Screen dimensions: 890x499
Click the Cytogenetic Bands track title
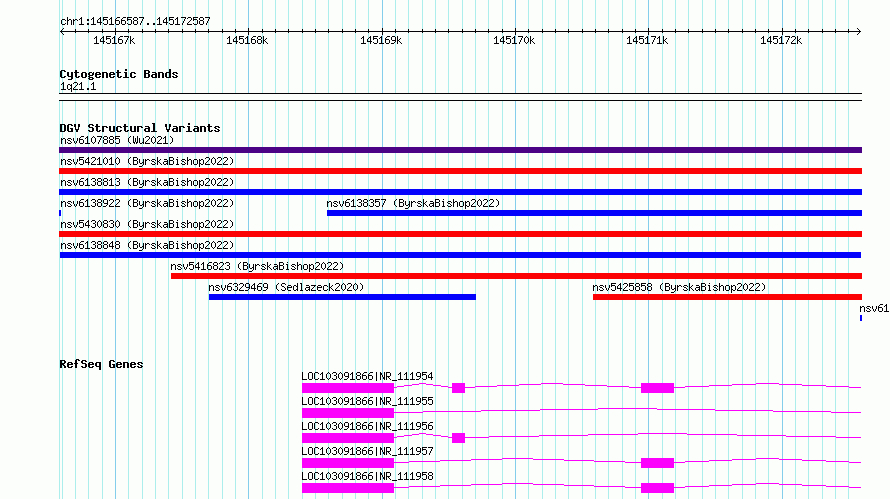[119, 74]
